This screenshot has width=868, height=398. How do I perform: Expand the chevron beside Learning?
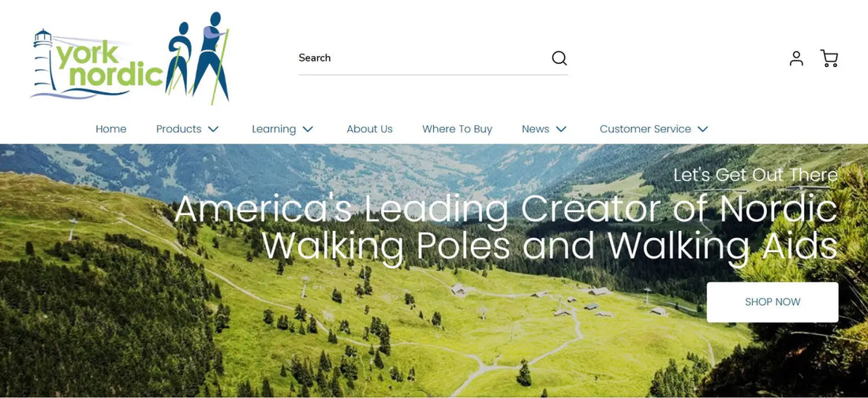pos(309,129)
